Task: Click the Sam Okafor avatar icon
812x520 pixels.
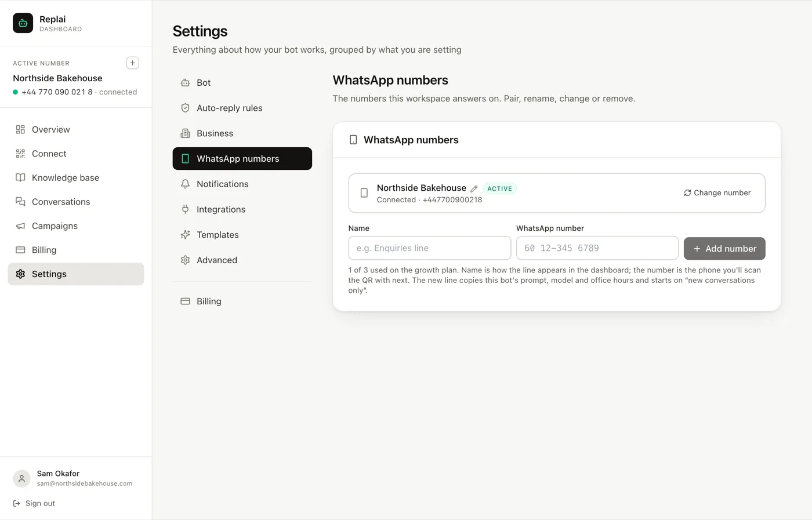Action: click(21, 478)
